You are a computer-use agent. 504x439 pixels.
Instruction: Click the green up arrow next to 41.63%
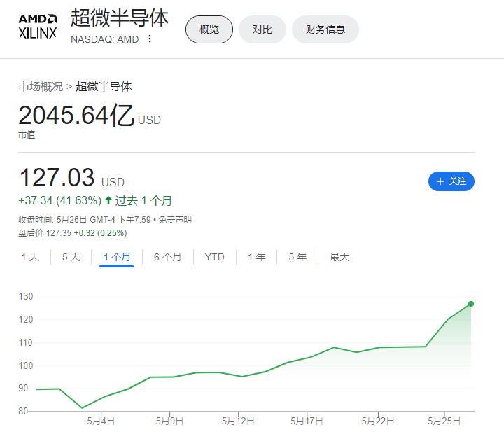pyautogui.click(x=108, y=201)
